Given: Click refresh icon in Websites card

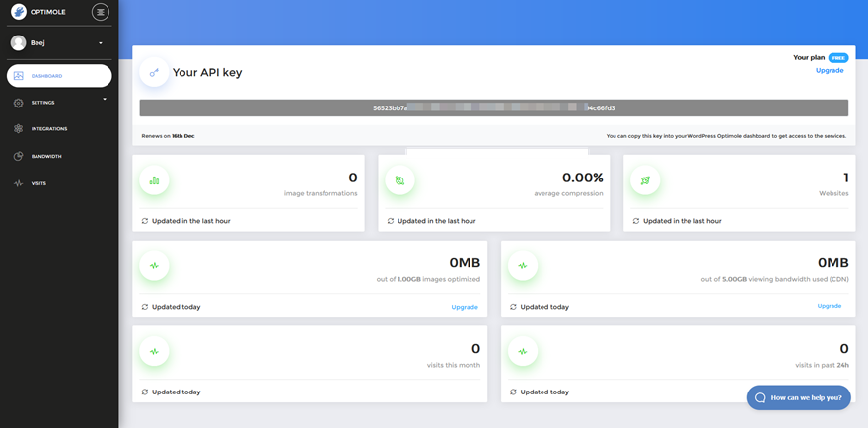Looking at the screenshot, I should pos(636,221).
